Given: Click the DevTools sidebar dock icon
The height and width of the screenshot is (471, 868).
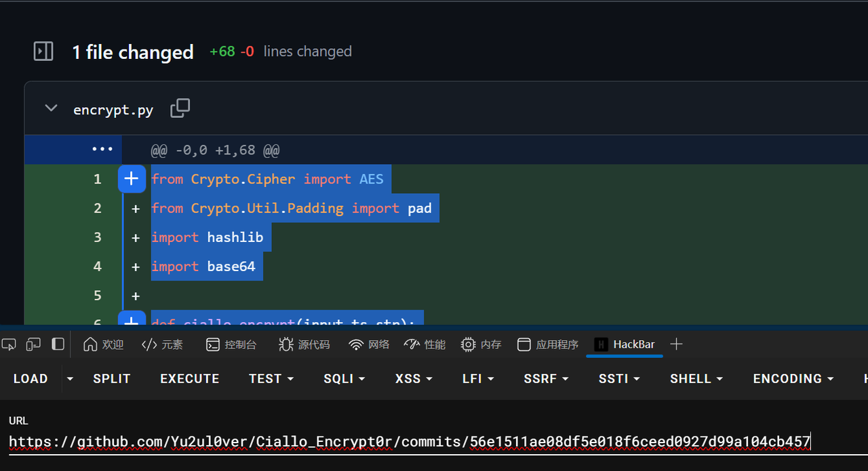Looking at the screenshot, I should tap(58, 344).
